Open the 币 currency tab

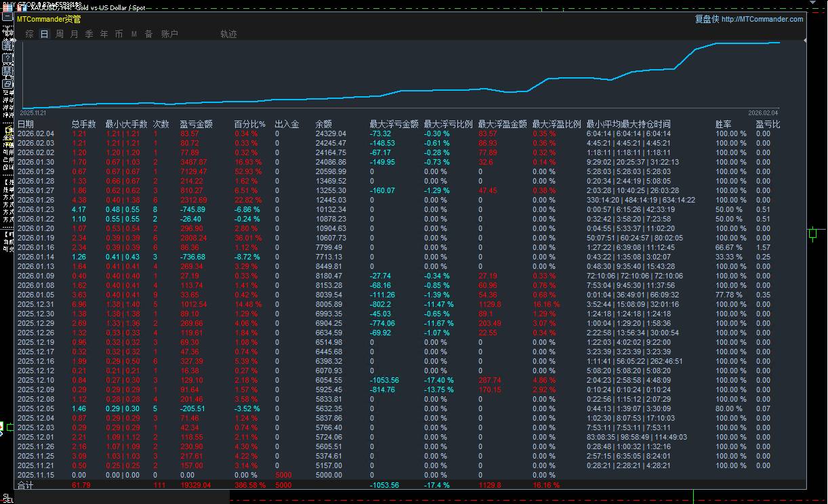119,34
